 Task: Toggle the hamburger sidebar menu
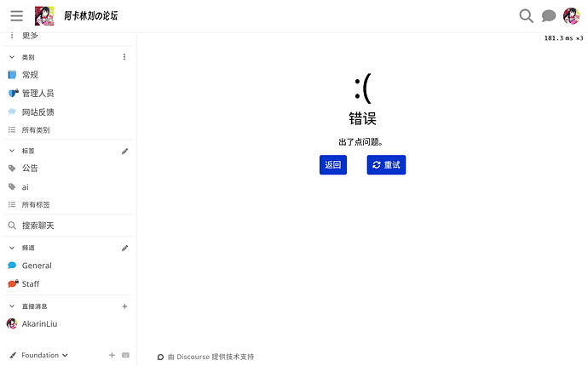click(x=16, y=15)
